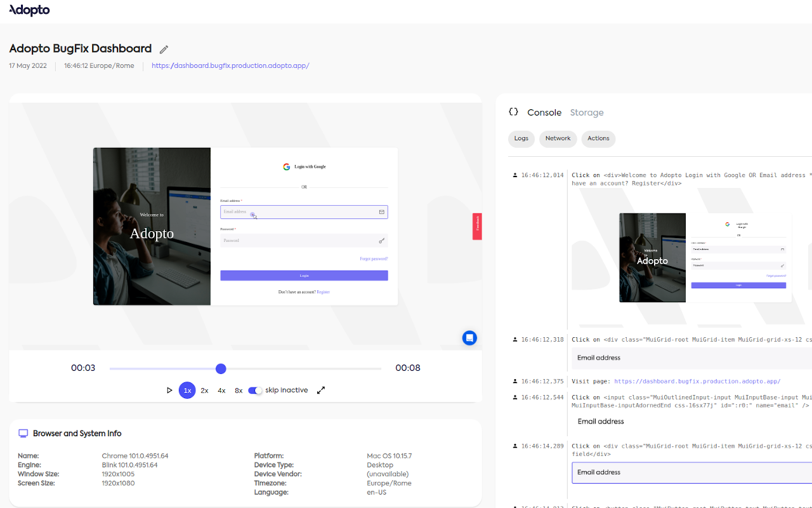Click timestamp 16:46:12,318 in console
Viewport: 812px width, 508px height.
pyautogui.click(x=542, y=340)
